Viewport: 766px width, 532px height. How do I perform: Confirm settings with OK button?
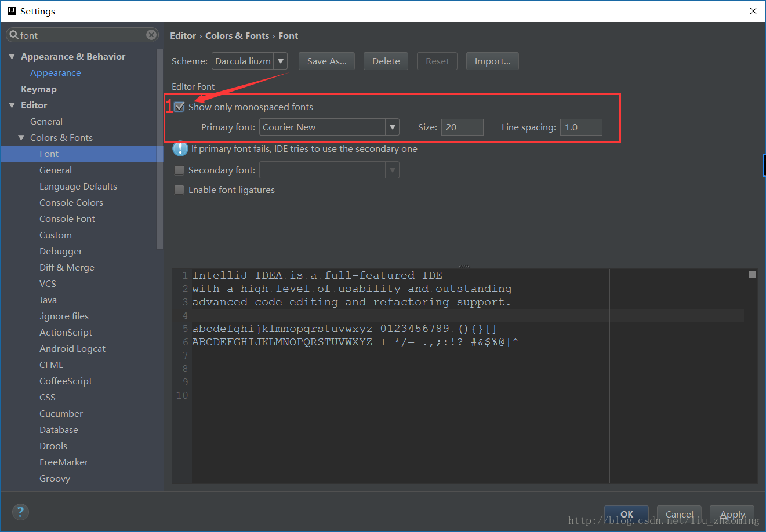(626, 514)
